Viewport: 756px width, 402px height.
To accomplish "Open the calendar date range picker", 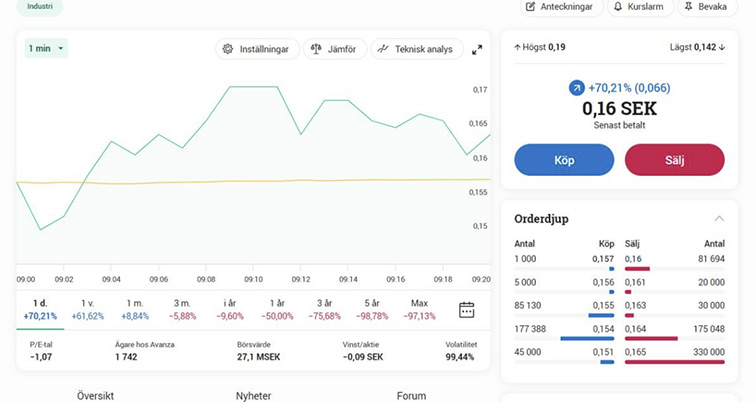I will coord(466,309).
